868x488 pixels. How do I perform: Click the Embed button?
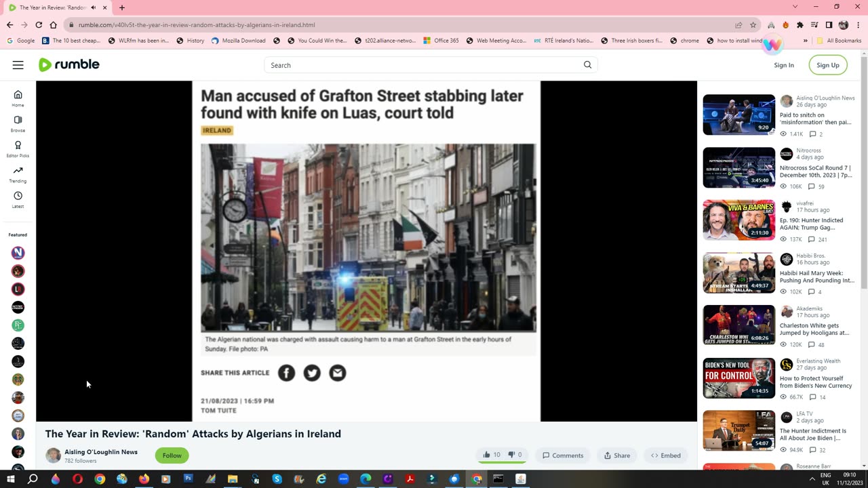666,455
